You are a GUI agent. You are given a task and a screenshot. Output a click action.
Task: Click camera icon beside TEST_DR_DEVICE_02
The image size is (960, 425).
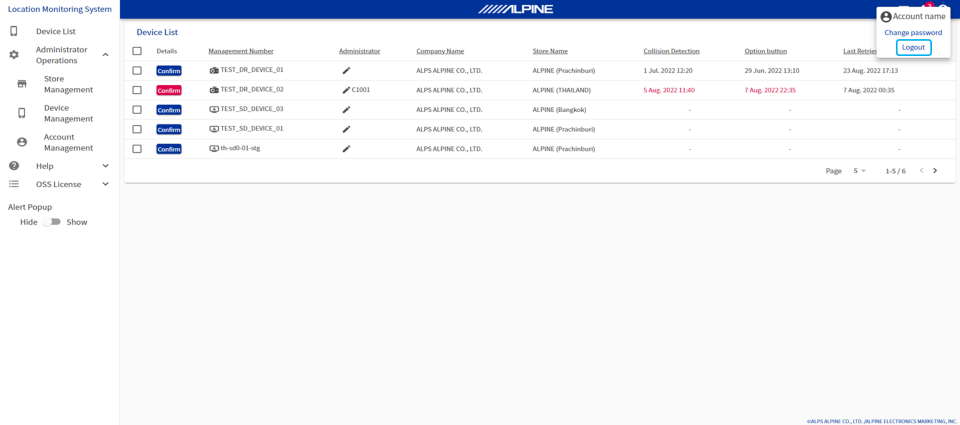coord(214,90)
